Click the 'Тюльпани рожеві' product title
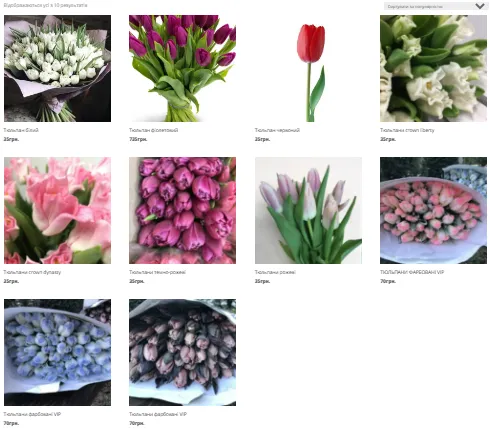The width and height of the screenshot is (490, 429). (275, 272)
